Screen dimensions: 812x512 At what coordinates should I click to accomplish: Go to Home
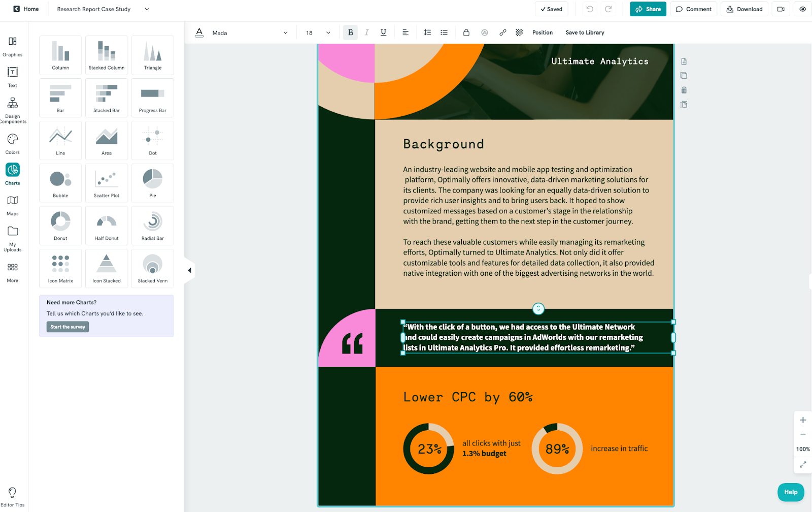tap(26, 9)
